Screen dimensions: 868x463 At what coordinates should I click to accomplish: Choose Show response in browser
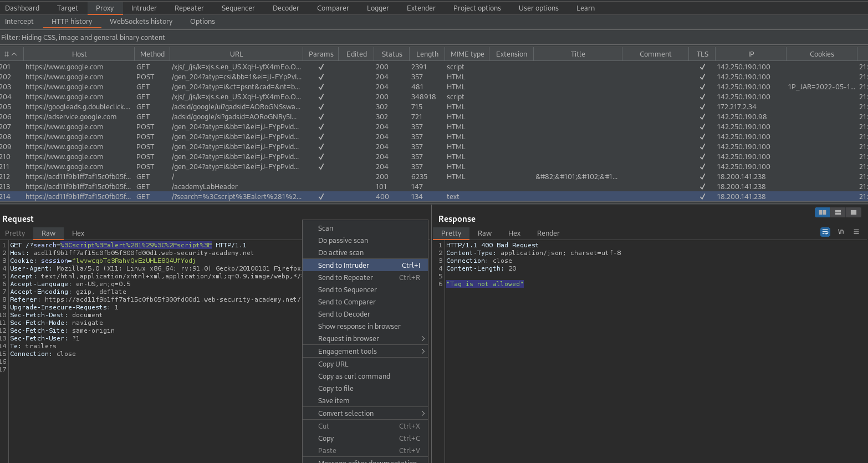pyautogui.click(x=365, y=326)
